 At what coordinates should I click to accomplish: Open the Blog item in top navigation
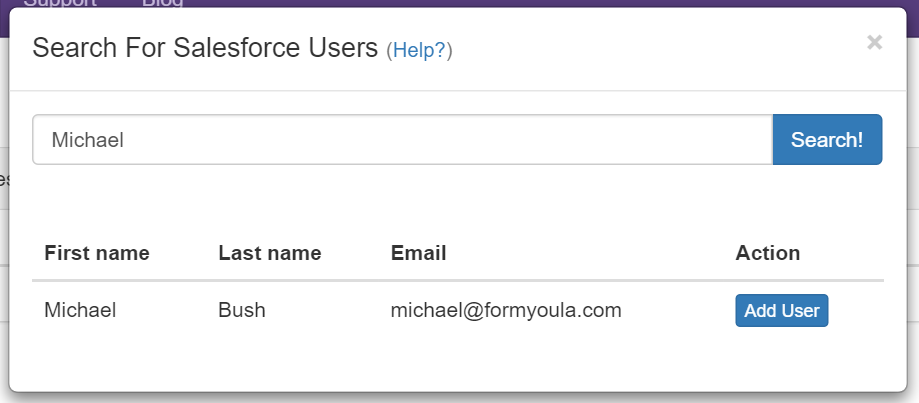pyautogui.click(x=162, y=3)
